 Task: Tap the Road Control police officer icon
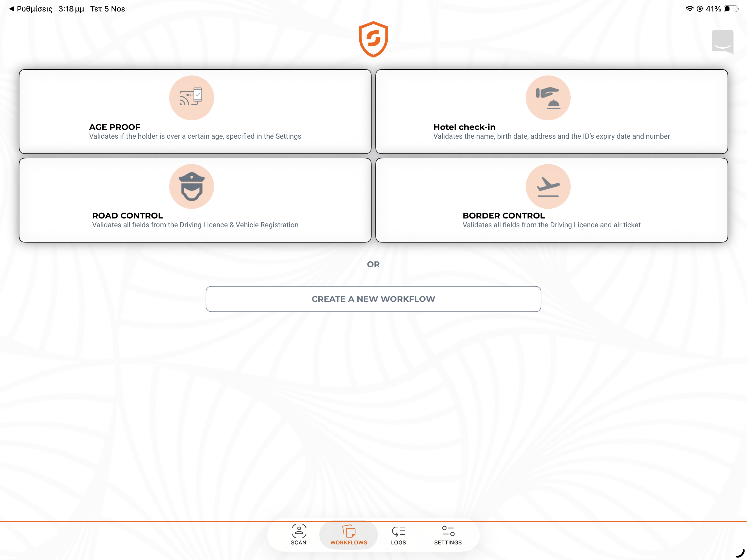(191, 186)
